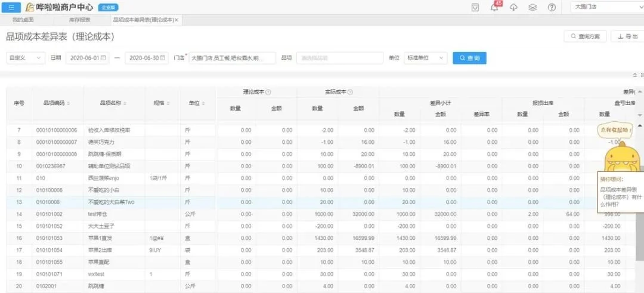Open the 自定义 date range dropdown

point(26,58)
